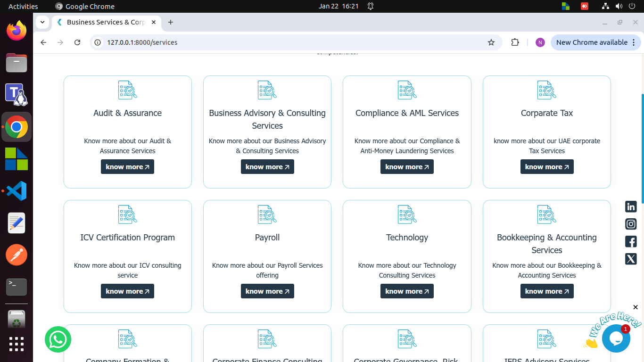Open the blue live chat bubble
This screenshot has width=644, height=362.
(616, 338)
